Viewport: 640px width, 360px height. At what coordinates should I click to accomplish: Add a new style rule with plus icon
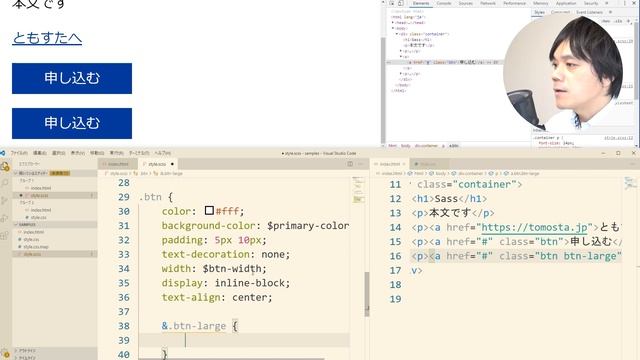tap(629, 21)
